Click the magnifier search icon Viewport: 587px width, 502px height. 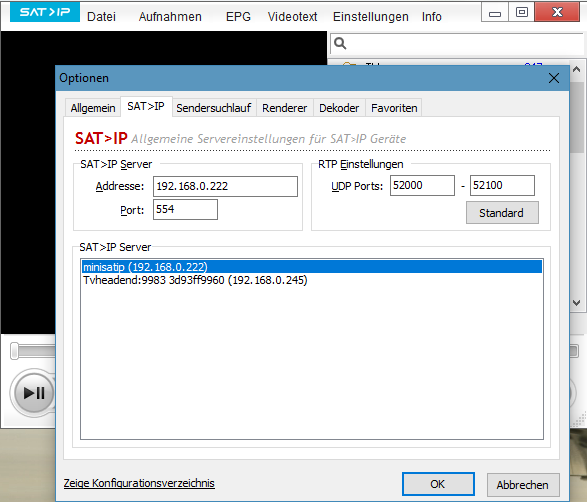[x=340, y=43]
